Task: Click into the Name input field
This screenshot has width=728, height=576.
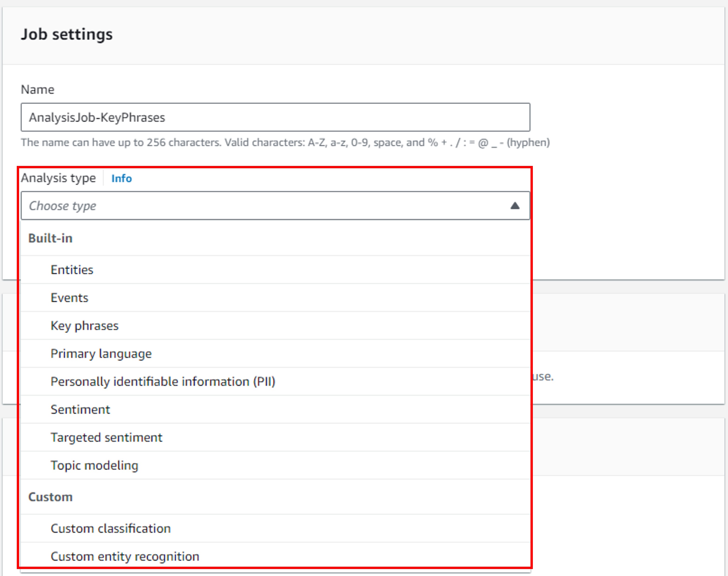Action: pos(275,117)
